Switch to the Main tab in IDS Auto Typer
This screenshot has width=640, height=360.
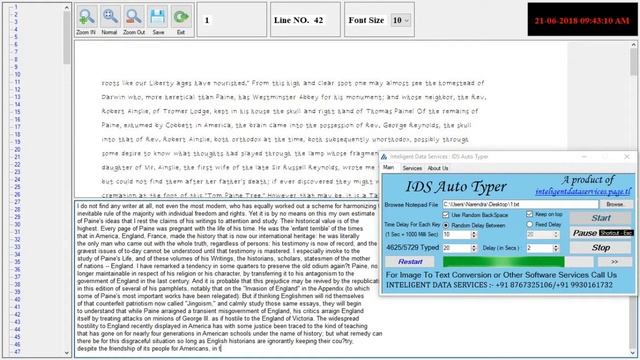click(x=389, y=168)
